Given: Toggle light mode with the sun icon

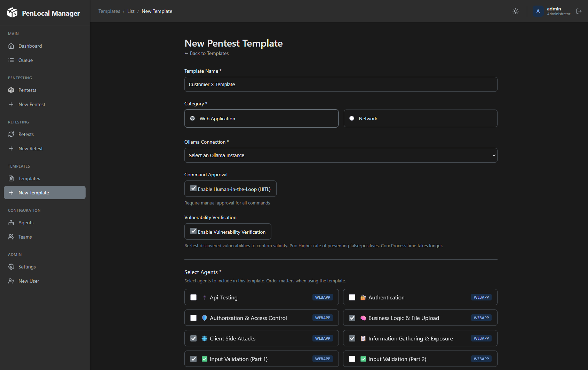Looking at the screenshot, I should point(516,11).
